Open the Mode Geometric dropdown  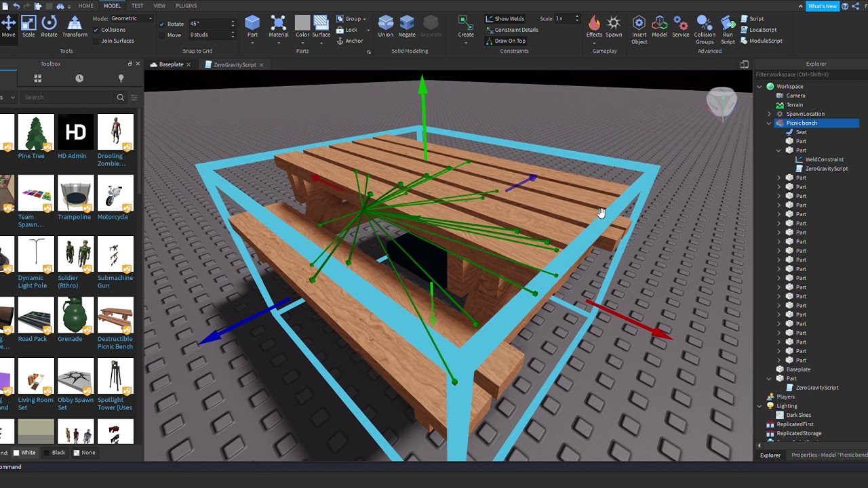click(x=132, y=18)
